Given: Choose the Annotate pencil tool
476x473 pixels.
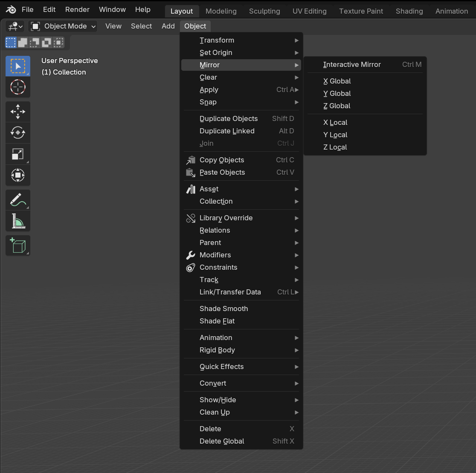Looking at the screenshot, I should 17,200.
